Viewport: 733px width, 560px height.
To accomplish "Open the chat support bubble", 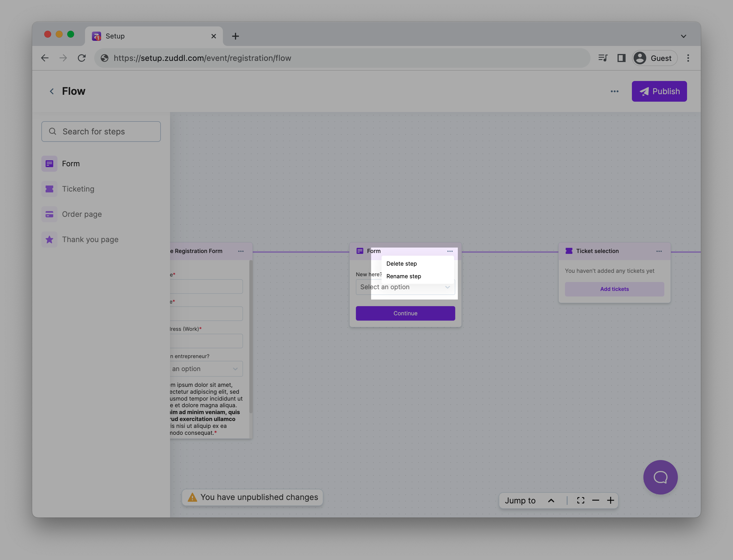I will pos(660,477).
